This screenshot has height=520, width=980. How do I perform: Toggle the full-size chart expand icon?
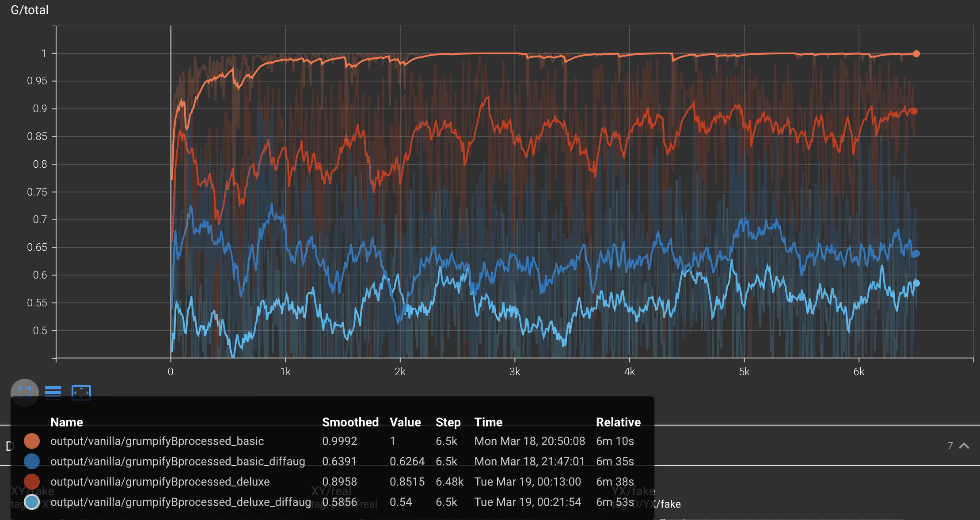[25, 392]
